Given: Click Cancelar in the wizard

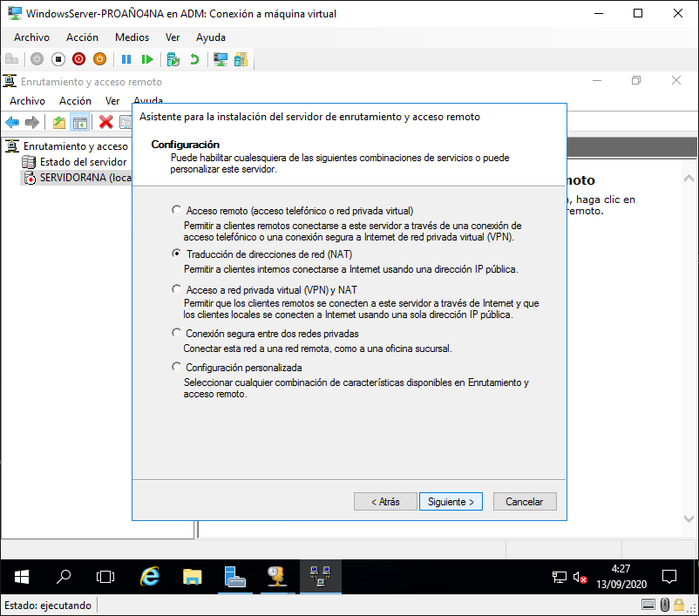Looking at the screenshot, I should coord(525,502).
